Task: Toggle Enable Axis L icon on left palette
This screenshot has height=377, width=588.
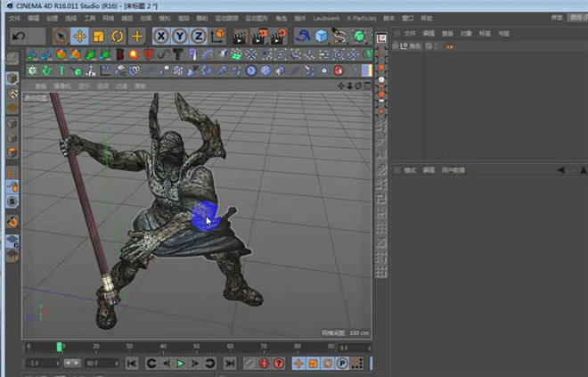Action: point(12,172)
